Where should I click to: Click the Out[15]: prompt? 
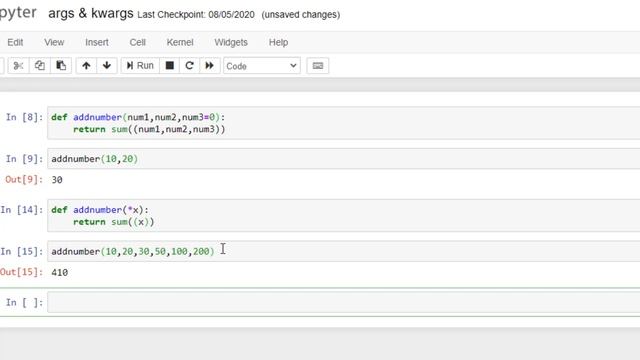point(22,272)
